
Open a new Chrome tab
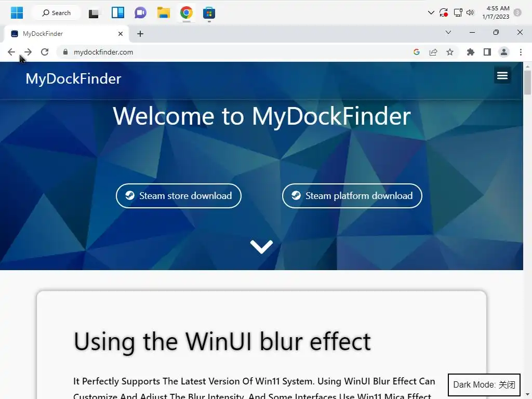(140, 34)
